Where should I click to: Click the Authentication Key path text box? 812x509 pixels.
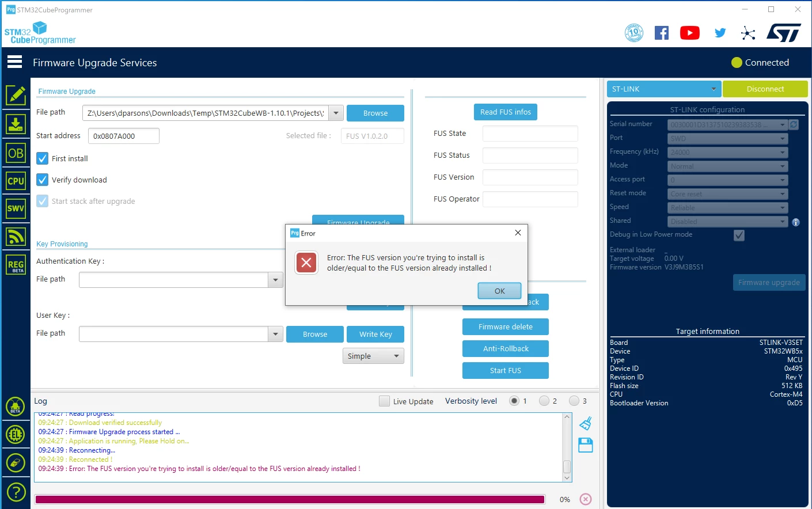pyautogui.click(x=173, y=280)
